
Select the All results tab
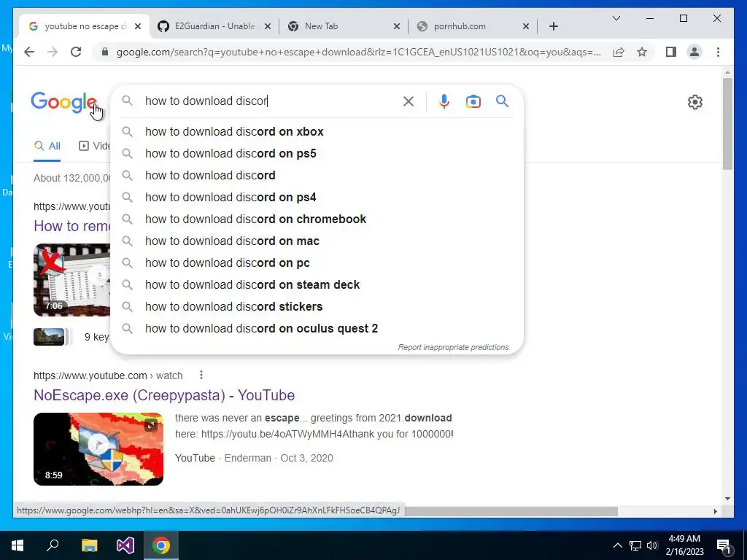pos(47,146)
